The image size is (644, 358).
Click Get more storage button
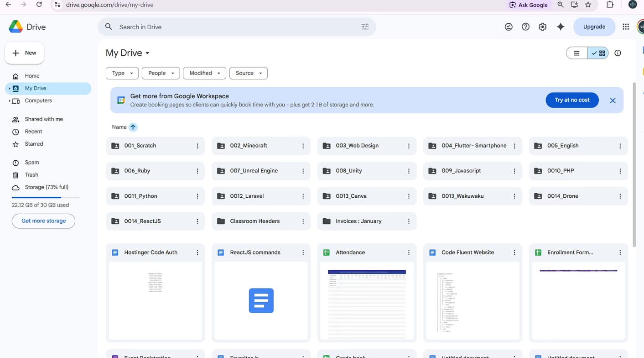click(43, 221)
